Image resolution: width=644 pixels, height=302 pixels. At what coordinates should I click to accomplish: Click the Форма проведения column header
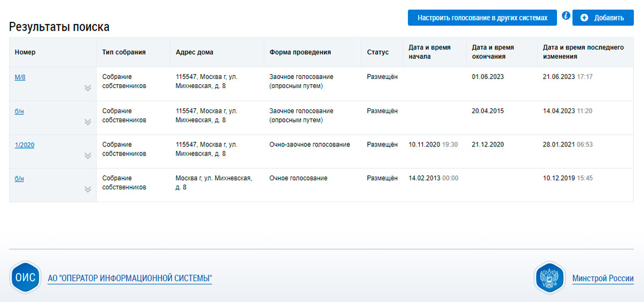point(300,53)
